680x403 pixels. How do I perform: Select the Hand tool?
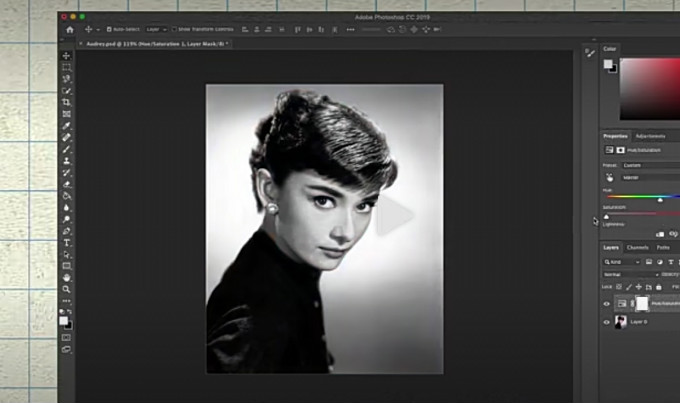(x=67, y=277)
